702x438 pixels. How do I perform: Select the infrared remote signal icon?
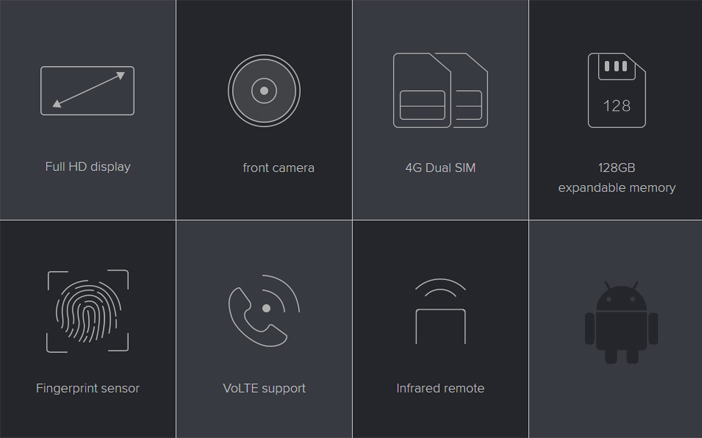pyautogui.click(x=440, y=311)
